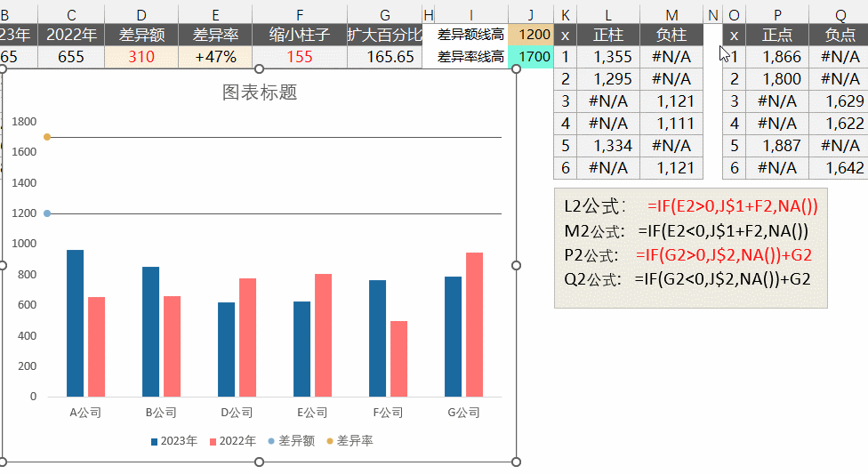Screen dimensions: 868x474
Task: Select 差异额 legend entry
Action: [x=291, y=441]
